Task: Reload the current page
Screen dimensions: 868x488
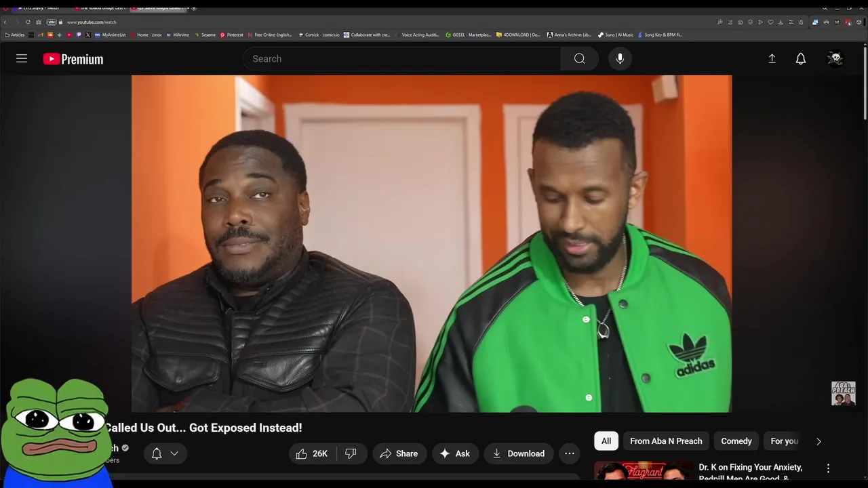Action: click(28, 22)
